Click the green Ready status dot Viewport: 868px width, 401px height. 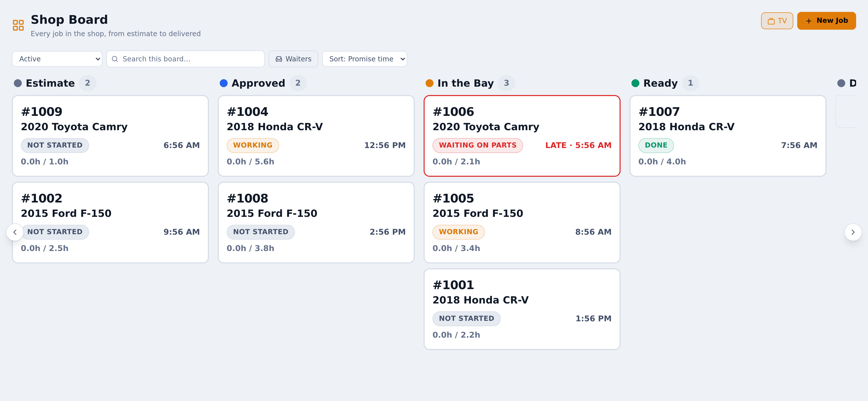point(635,83)
